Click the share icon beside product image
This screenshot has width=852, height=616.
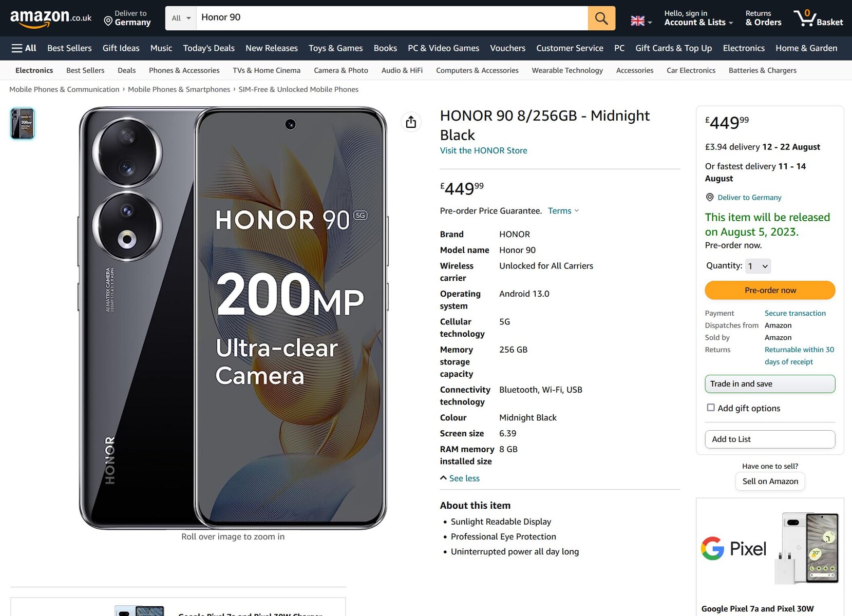click(411, 122)
